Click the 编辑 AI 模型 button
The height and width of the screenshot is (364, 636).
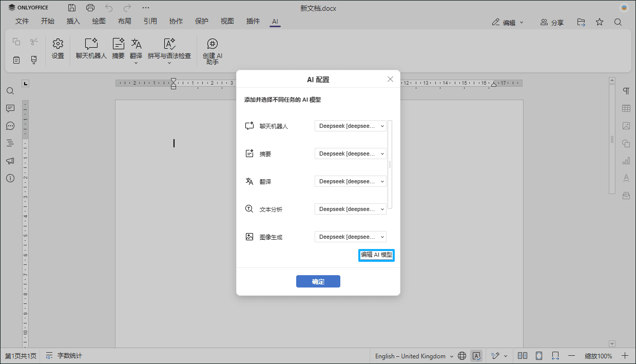click(x=376, y=255)
